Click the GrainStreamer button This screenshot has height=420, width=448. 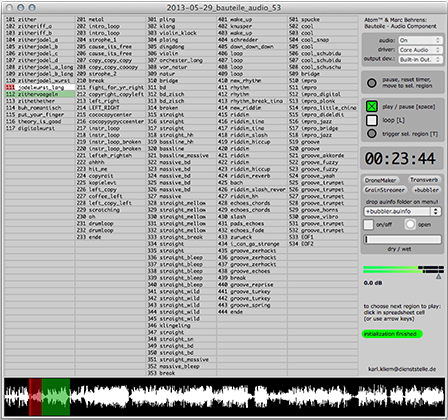pyautogui.click(x=385, y=190)
